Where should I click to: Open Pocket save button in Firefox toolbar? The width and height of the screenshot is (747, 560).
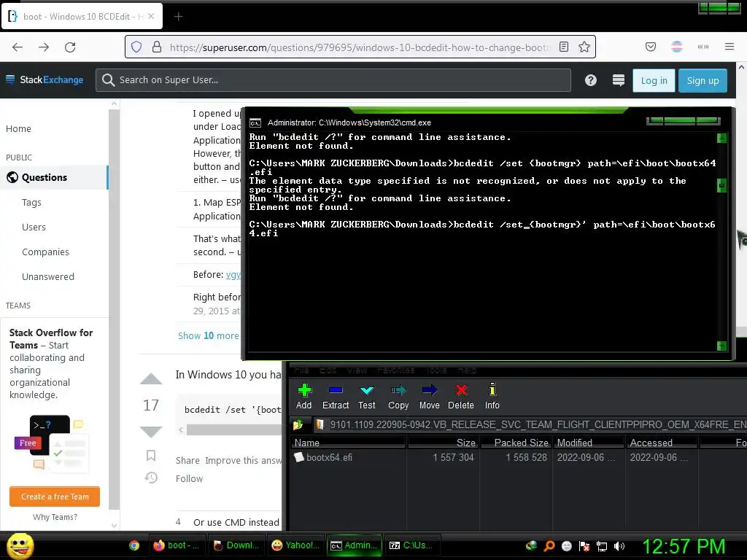[651, 47]
